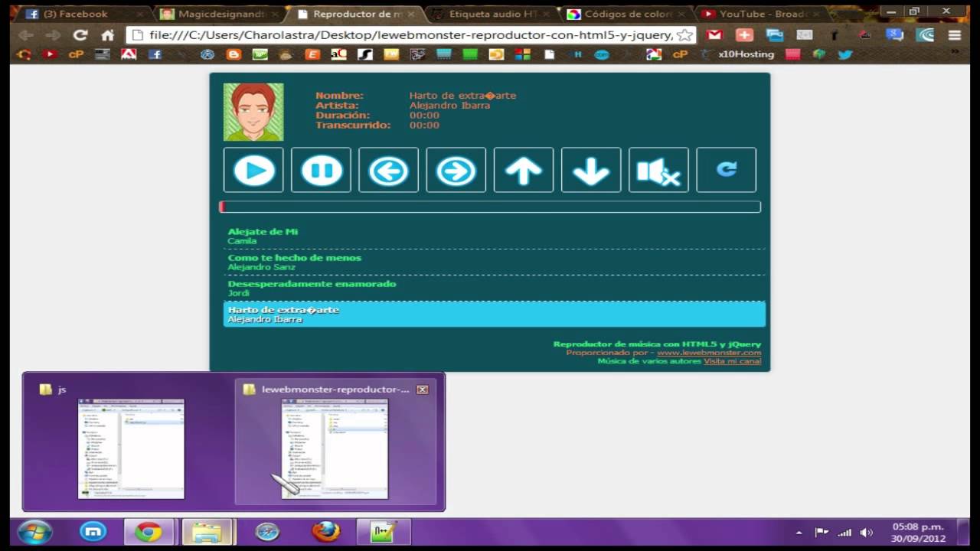Start playback with the player's play button
This screenshot has height=551, width=980.
point(253,170)
